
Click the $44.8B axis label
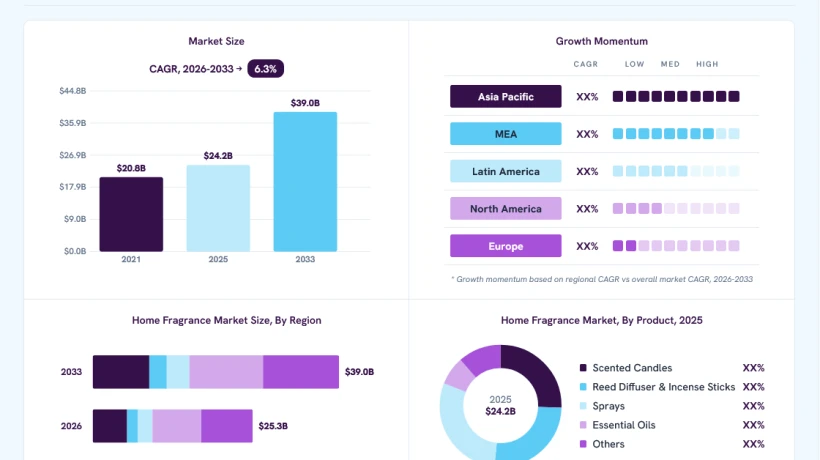73,91
